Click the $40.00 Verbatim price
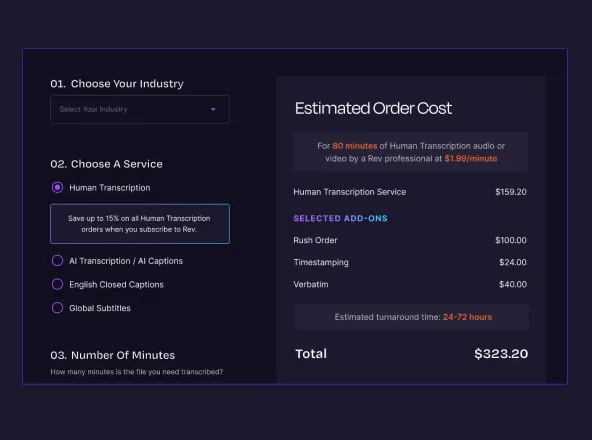 [513, 284]
